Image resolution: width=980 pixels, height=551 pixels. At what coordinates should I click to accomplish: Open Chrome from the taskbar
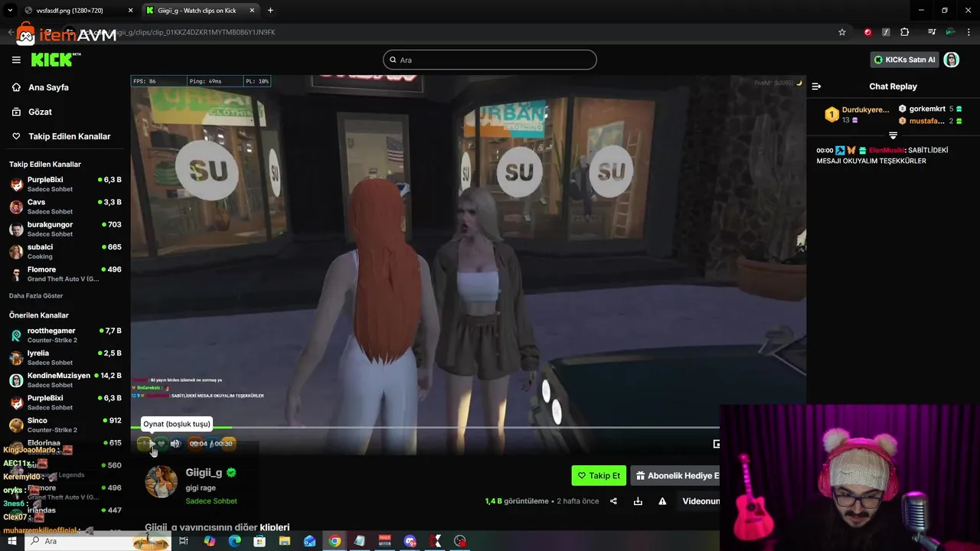coord(335,541)
